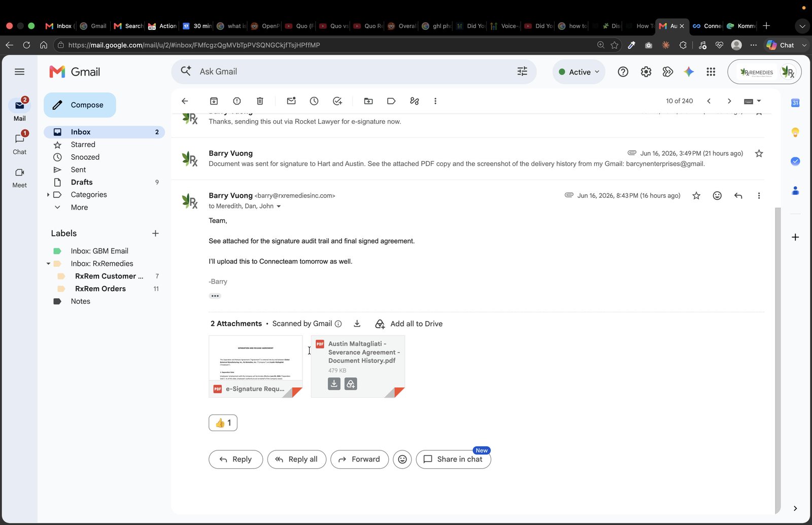Image resolution: width=812 pixels, height=525 pixels.
Task: Go back to the inbox list
Action: 185,101
